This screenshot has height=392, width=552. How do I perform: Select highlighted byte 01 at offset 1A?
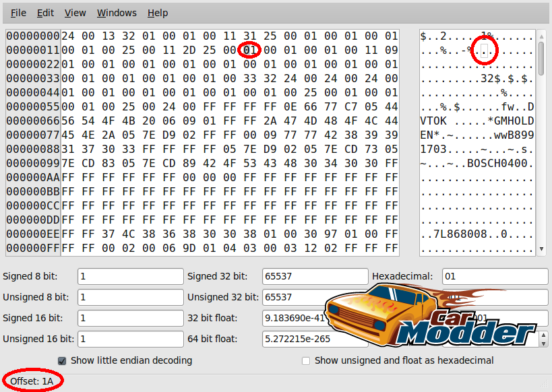249,51
